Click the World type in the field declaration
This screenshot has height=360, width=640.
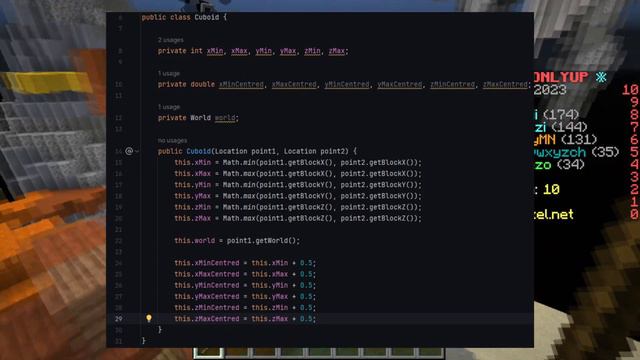(x=200, y=118)
